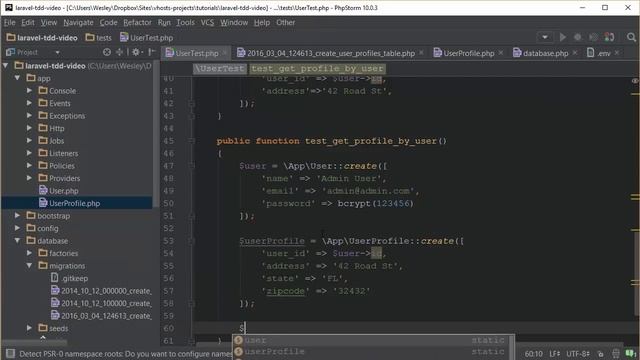Click fold toggle at line 45
Image resolution: width=640 pixels, height=360 pixels.
coord(191,141)
